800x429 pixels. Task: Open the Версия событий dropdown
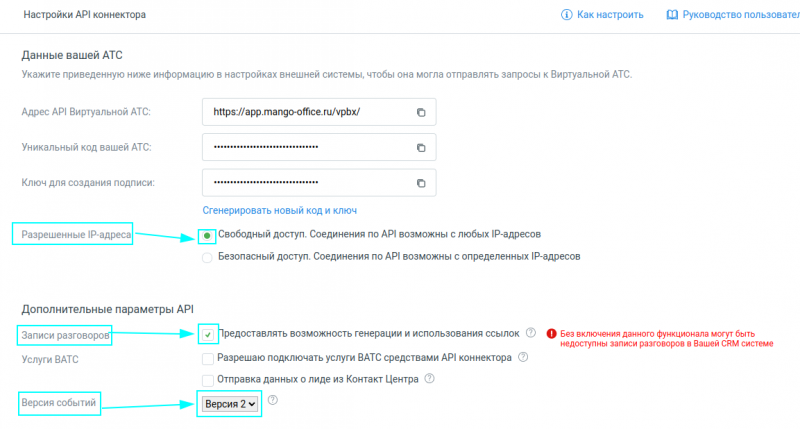(229, 404)
